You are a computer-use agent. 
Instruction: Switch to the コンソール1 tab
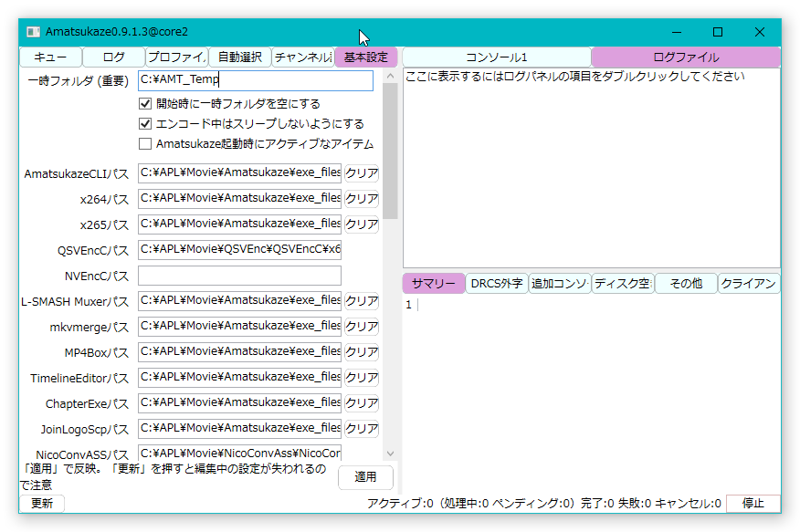[x=497, y=57]
